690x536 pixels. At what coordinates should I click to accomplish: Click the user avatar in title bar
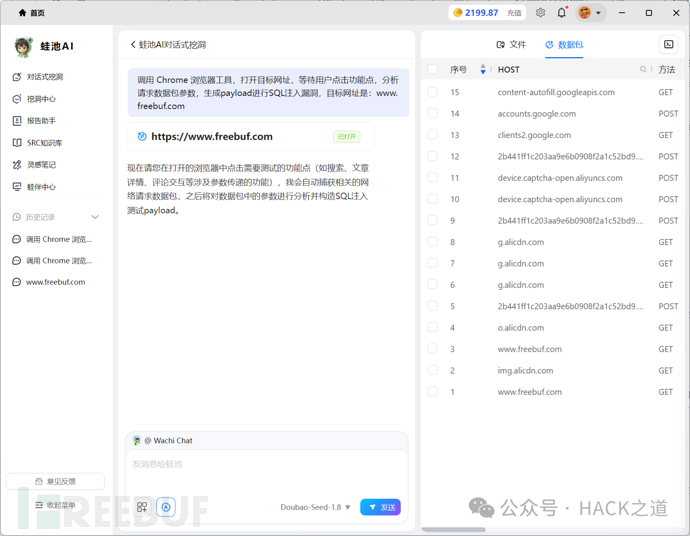click(584, 13)
